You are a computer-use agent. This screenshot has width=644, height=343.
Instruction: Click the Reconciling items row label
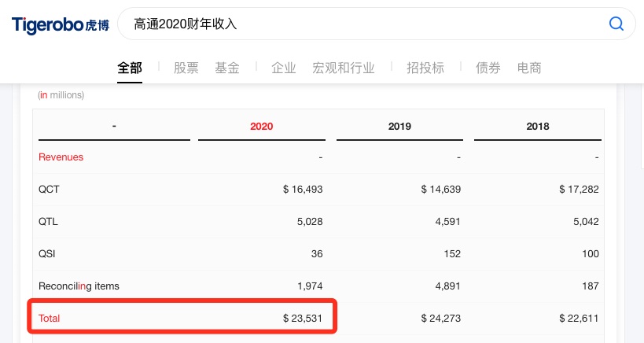tap(79, 286)
